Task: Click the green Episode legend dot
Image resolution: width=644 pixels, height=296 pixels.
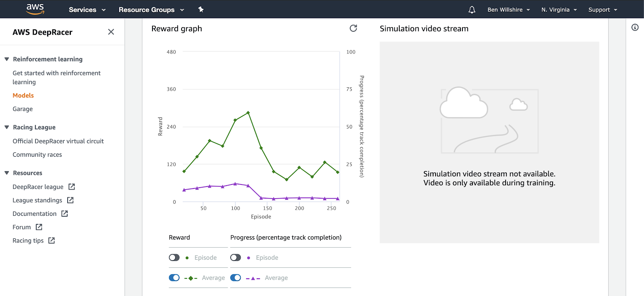Action: click(187, 258)
